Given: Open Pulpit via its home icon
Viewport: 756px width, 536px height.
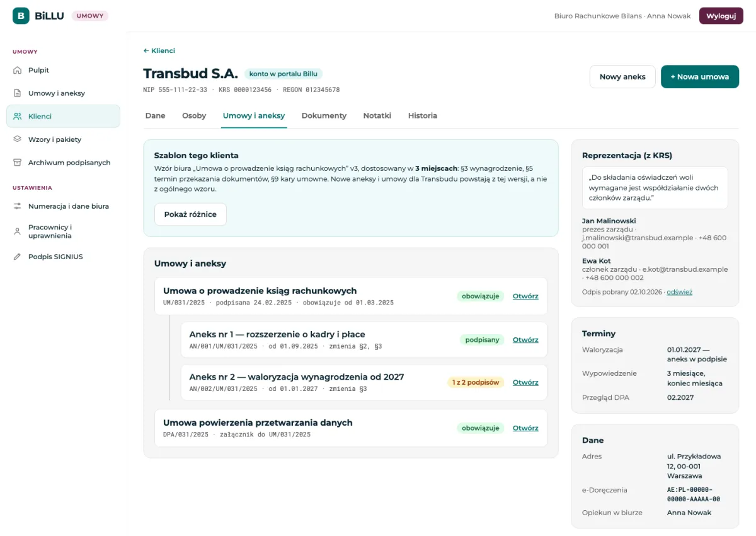Looking at the screenshot, I should (18, 70).
